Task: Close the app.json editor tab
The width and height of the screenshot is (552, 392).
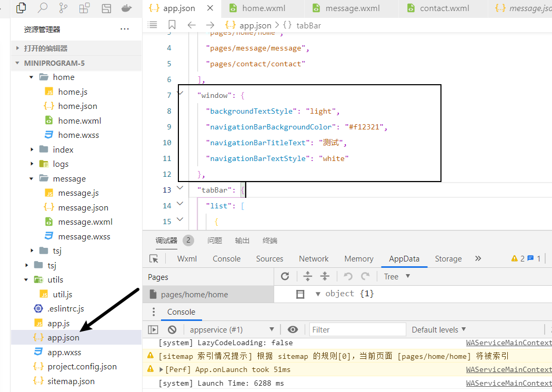Action: click(x=210, y=8)
